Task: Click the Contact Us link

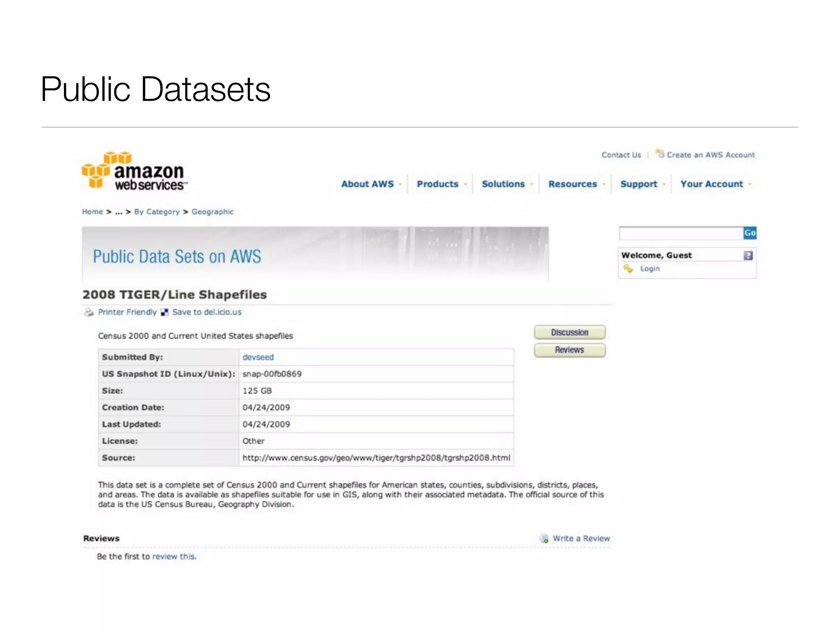Action: coord(621,155)
